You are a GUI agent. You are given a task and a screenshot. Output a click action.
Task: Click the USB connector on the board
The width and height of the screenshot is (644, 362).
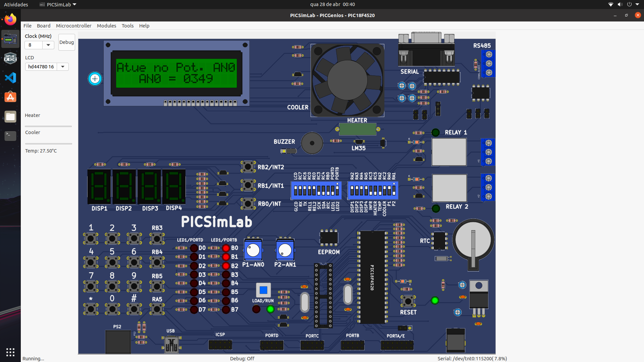171,345
